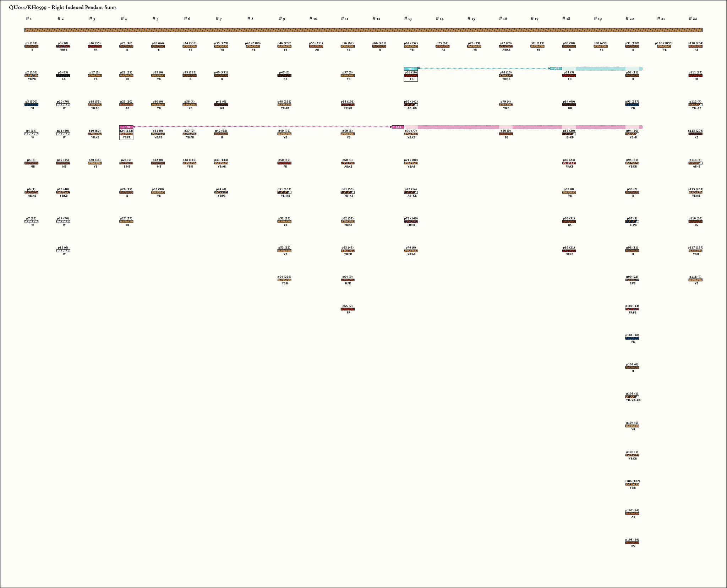Click the long primary cord bar at top
Image resolution: width=727 pixels, height=588 pixels.
[363, 30]
